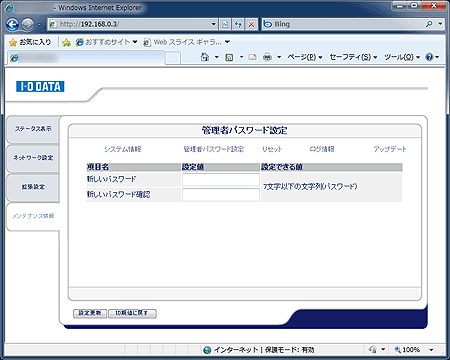450x360 pixels.
Task: Click the 初期値に戻す button
Action: click(132, 313)
